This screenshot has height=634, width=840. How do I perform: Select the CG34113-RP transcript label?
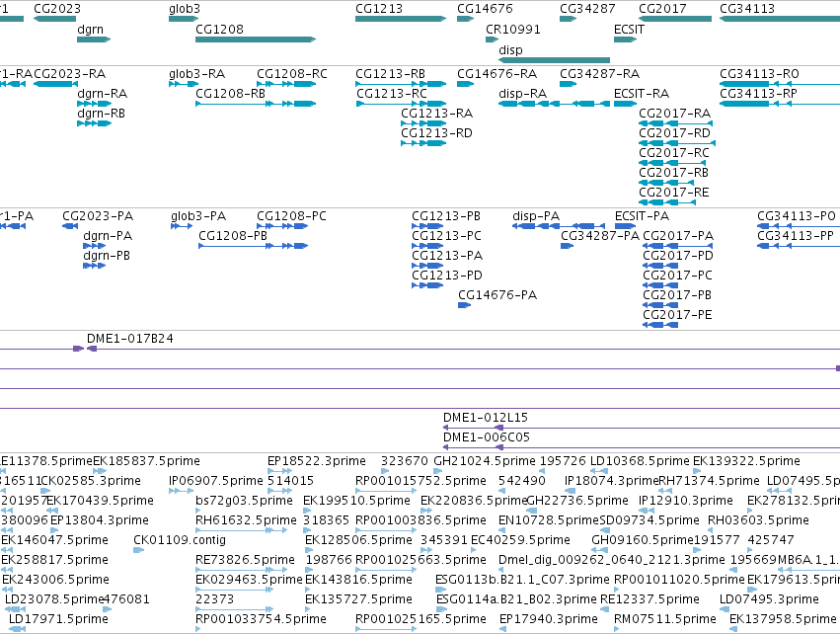click(758, 93)
